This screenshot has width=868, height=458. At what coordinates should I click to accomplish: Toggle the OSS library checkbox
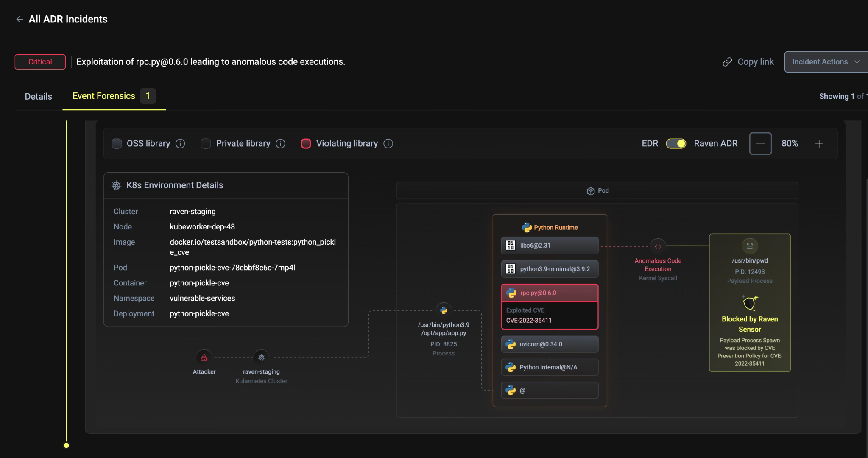(117, 144)
